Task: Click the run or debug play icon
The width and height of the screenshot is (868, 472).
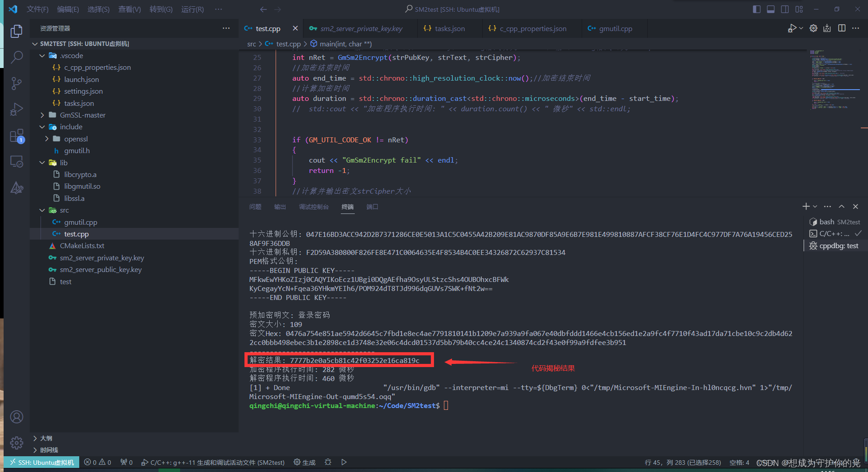Action: (x=792, y=28)
